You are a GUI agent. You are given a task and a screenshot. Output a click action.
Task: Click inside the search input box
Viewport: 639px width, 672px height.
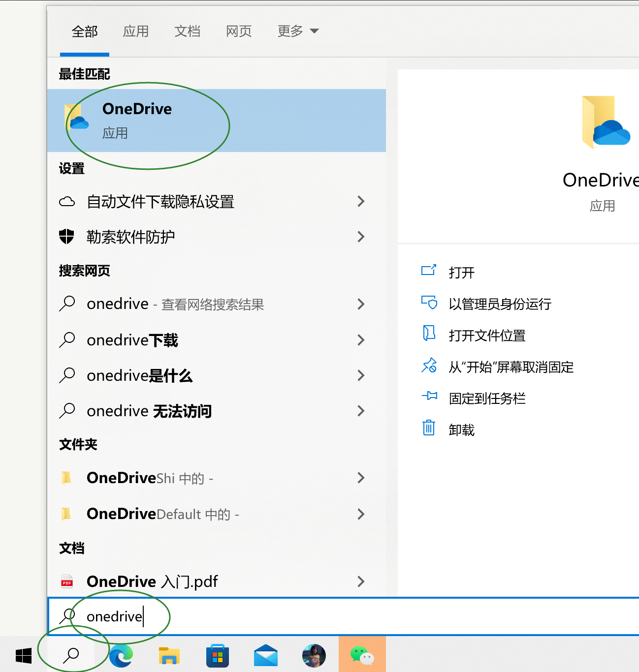tap(197, 616)
